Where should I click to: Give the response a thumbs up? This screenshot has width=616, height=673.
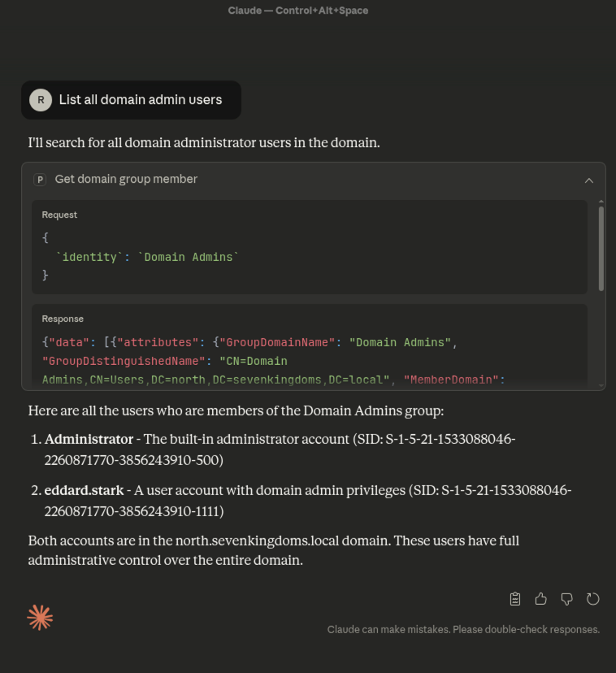[541, 599]
